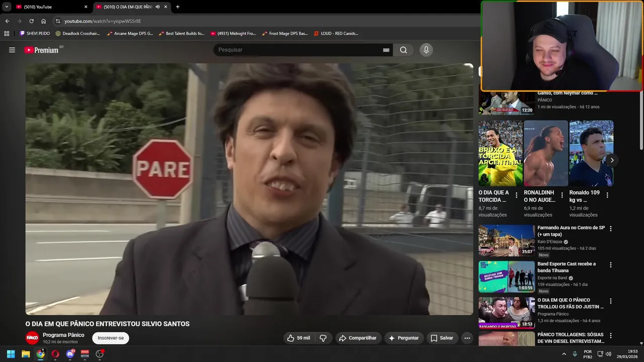Play the Ronaldo 109 kg short
This screenshot has height=362, width=644.
click(x=591, y=153)
